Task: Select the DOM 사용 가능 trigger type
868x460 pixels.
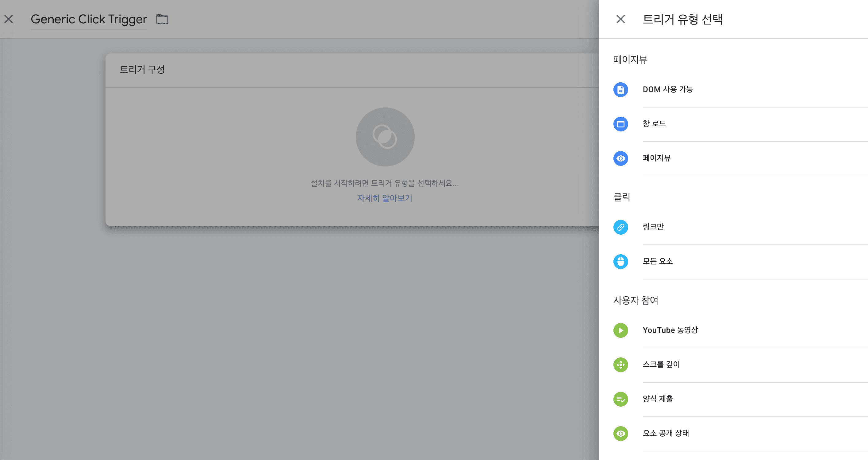Action: (x=667, y=89)
